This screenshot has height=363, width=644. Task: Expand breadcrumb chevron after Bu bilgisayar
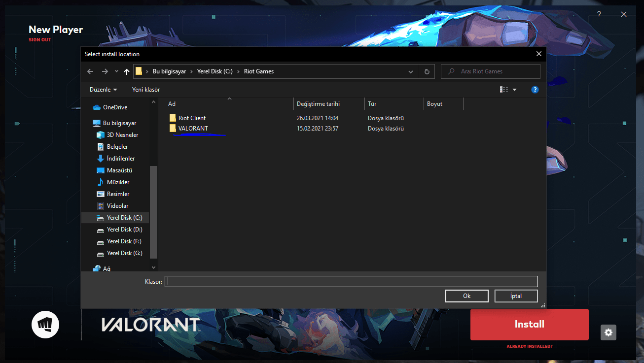(x=192, y=71)
